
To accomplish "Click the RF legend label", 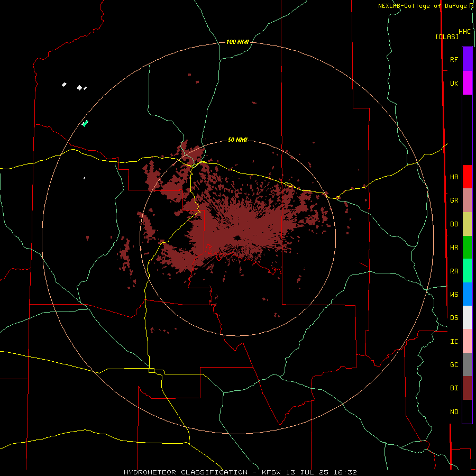I will (x=454, y=59).
